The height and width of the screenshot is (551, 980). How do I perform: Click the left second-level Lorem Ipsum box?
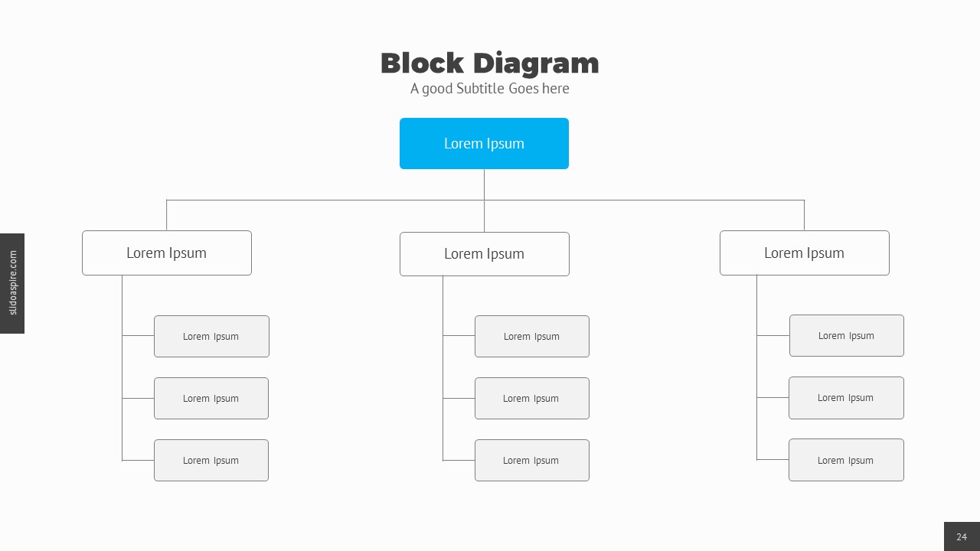coord(166,253)
